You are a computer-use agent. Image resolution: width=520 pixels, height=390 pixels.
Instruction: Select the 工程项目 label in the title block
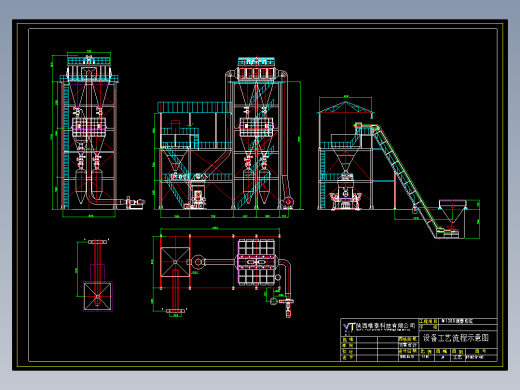[428, 321]
